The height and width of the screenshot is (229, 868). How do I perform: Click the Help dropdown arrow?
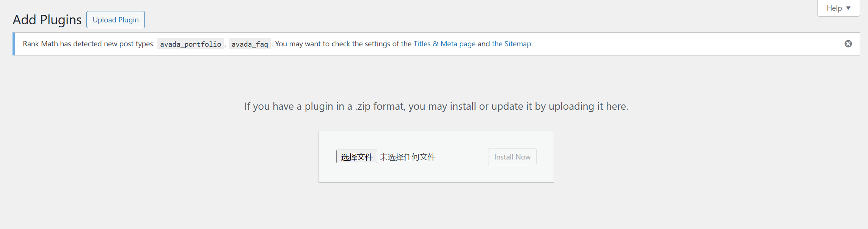(x=848, y=8)
